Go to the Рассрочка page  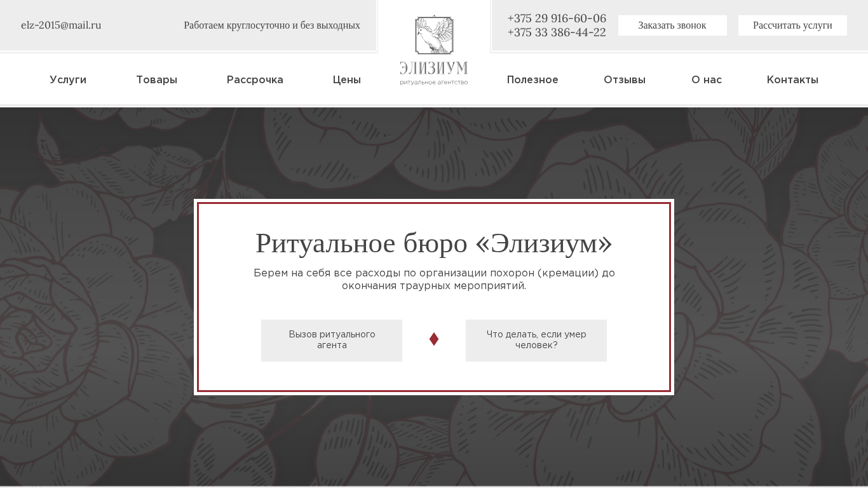tap(255, 80)
